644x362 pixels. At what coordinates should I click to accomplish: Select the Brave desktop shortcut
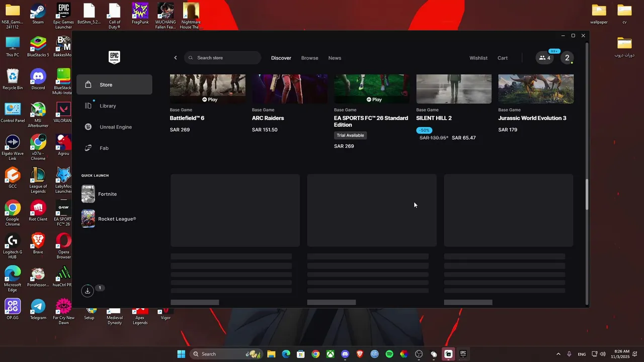coord(38,243)
